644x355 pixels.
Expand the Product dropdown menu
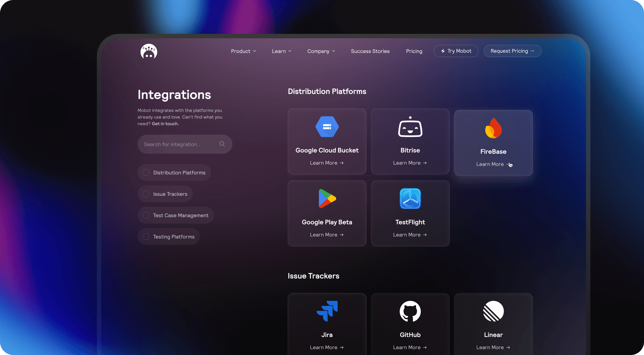point(244,51)
